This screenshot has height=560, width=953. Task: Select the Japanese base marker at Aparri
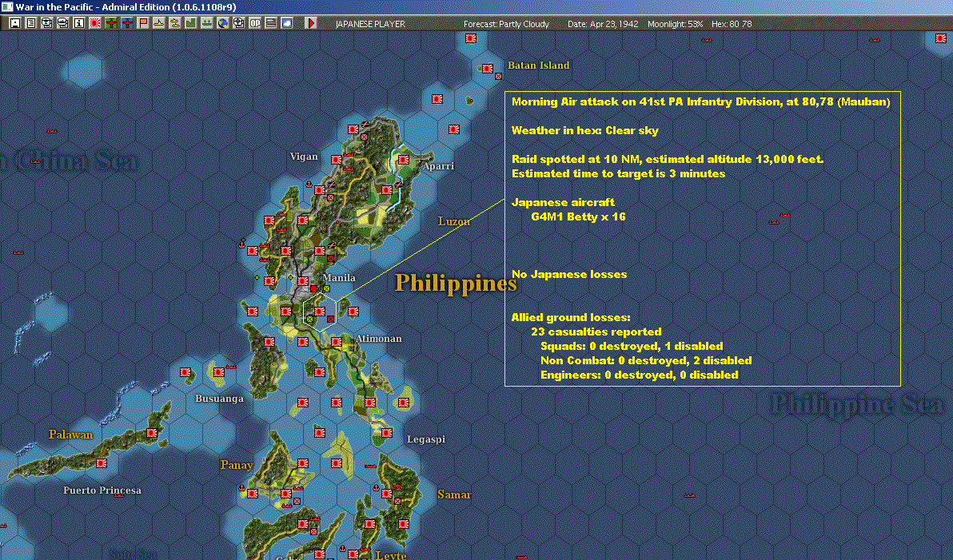click(x=404, y=160)
